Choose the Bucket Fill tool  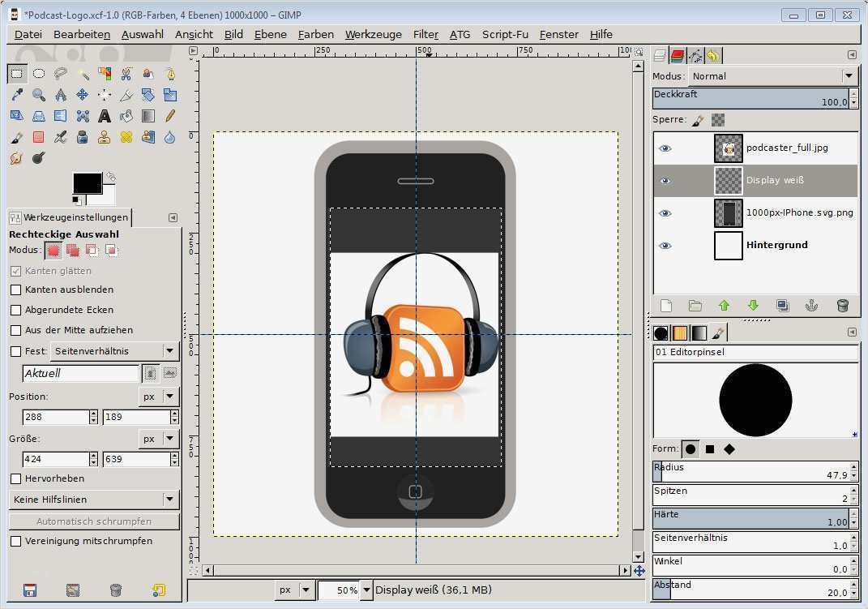point(126,116)
